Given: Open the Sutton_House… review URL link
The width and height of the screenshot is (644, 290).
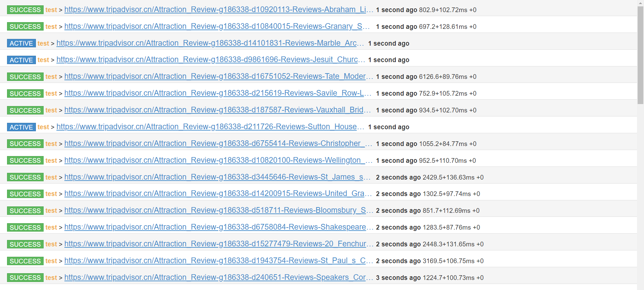Looking at the screenshot, I should coord(210,127).
